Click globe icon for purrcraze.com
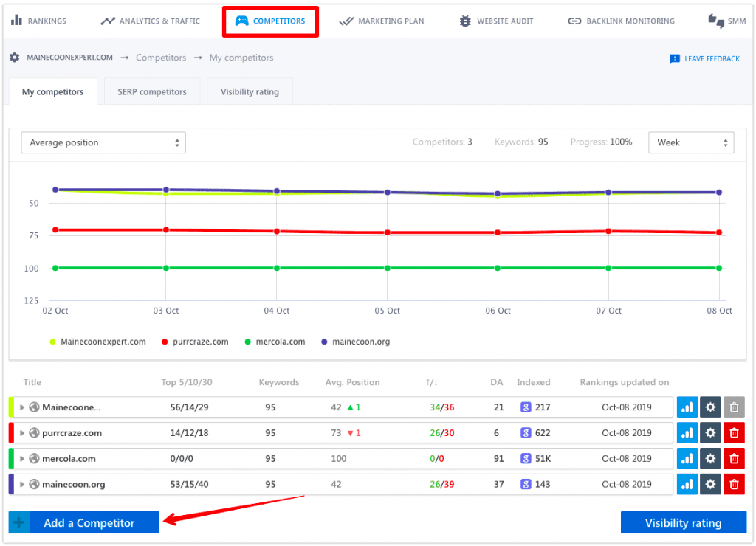Image resolution: width=756 pixels, height=546 pixels. pyautogui.click(x=34, y=433)
